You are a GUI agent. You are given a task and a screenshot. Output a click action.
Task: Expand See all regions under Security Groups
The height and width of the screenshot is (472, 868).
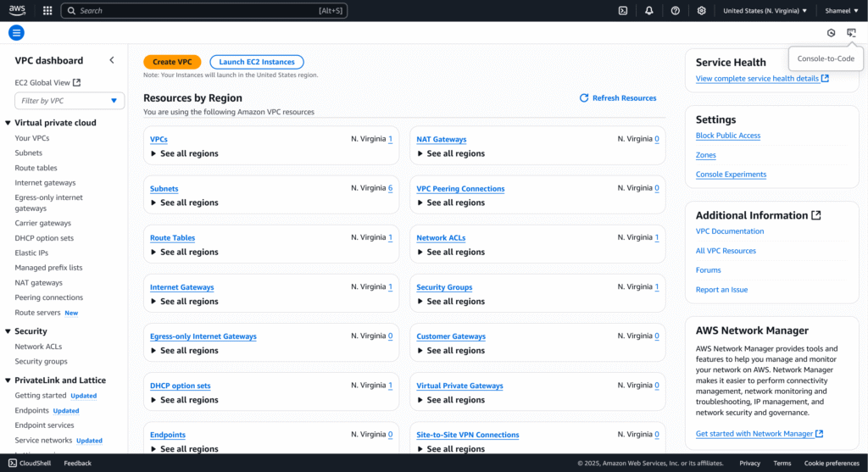[451, 301]
